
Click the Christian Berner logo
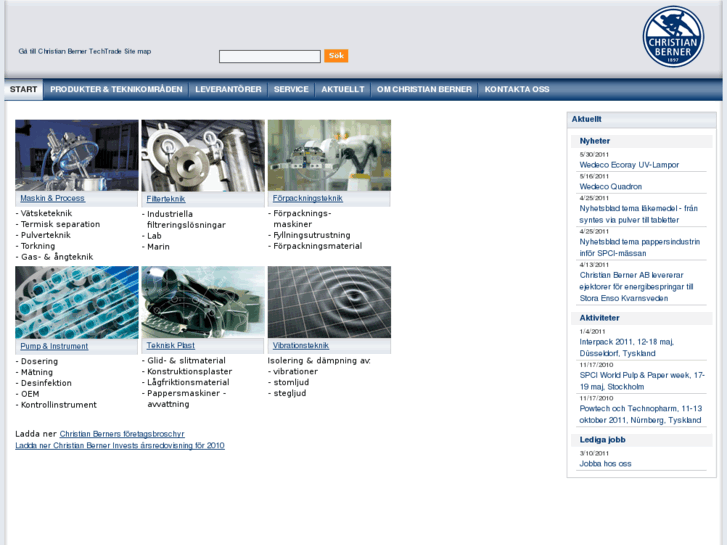[673, 37]
